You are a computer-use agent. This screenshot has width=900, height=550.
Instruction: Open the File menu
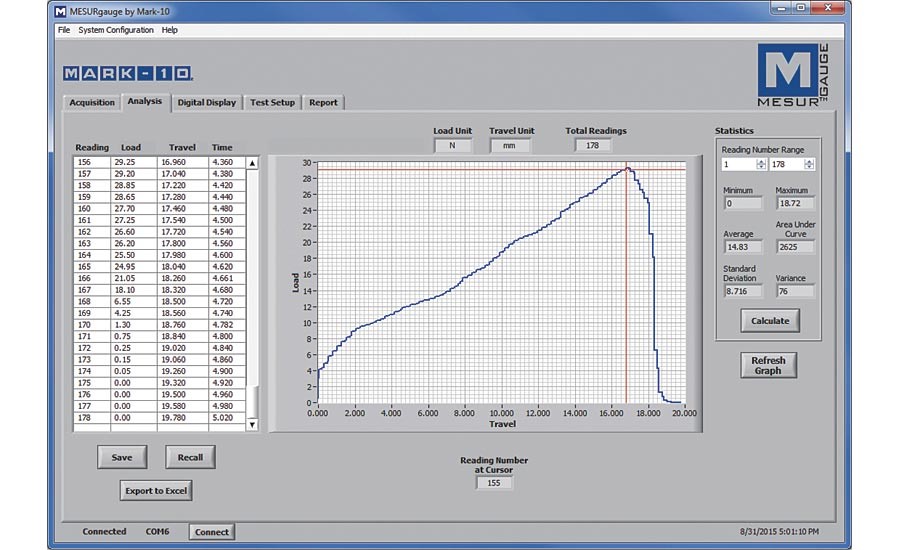[64, 30]
